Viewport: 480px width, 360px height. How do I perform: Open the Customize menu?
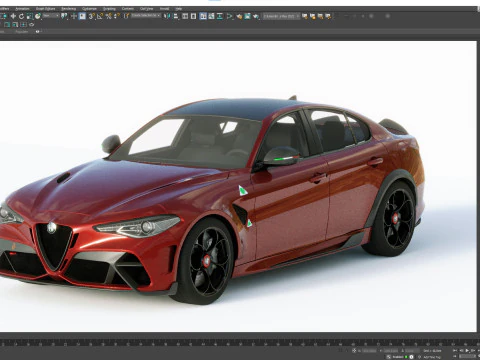(89, 9)
